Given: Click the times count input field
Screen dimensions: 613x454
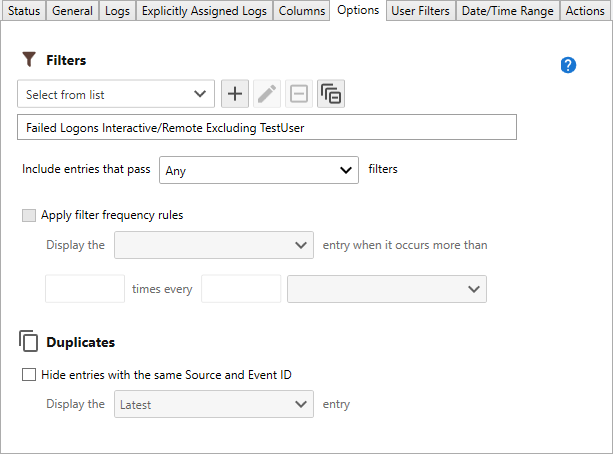Looking at the screenshot, I should 85,289.
